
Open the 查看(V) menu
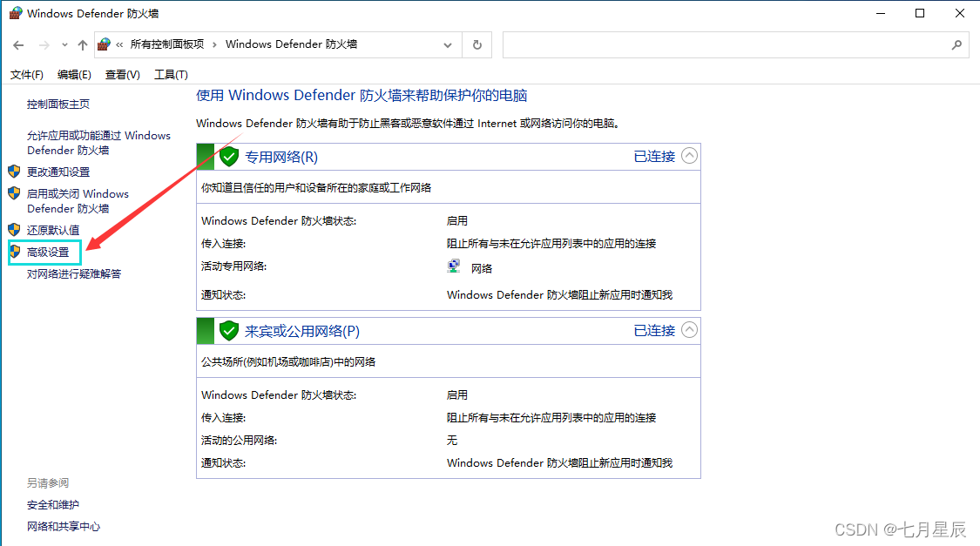coord(123,74)
